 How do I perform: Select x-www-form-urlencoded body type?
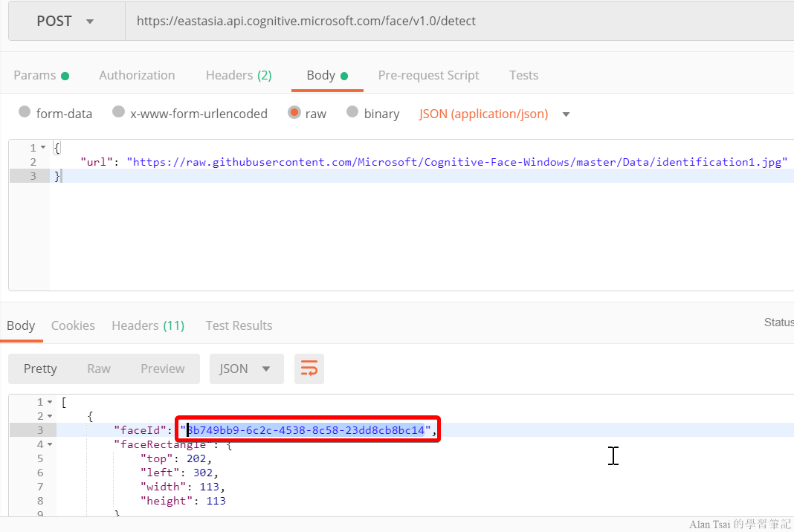(x=118, y=112)
